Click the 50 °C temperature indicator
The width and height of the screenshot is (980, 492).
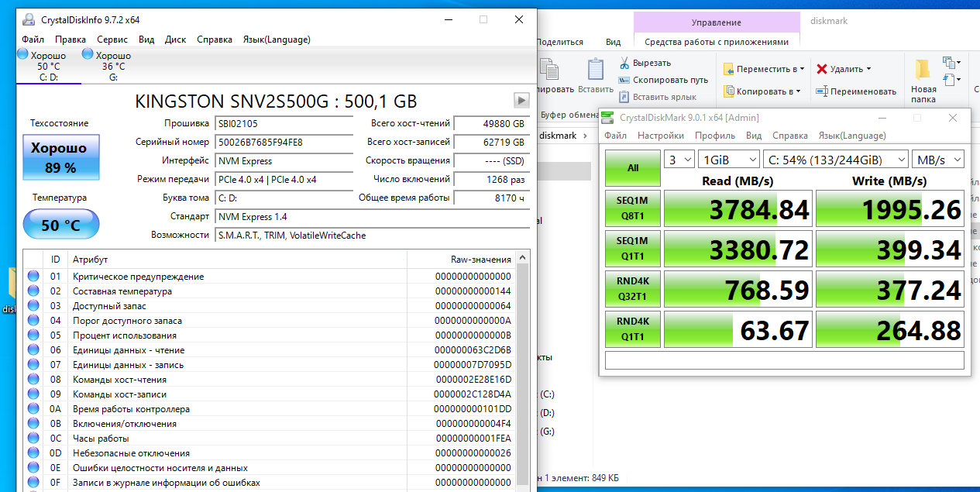[x=61, y=225]
